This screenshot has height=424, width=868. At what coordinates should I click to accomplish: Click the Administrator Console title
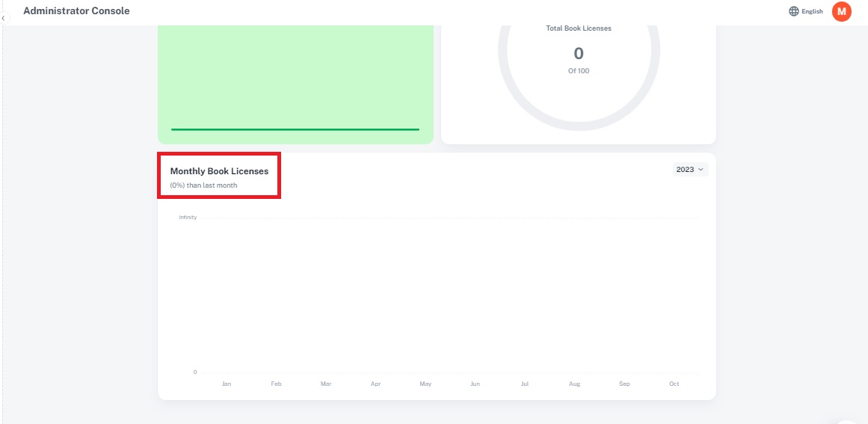[76, 11]
